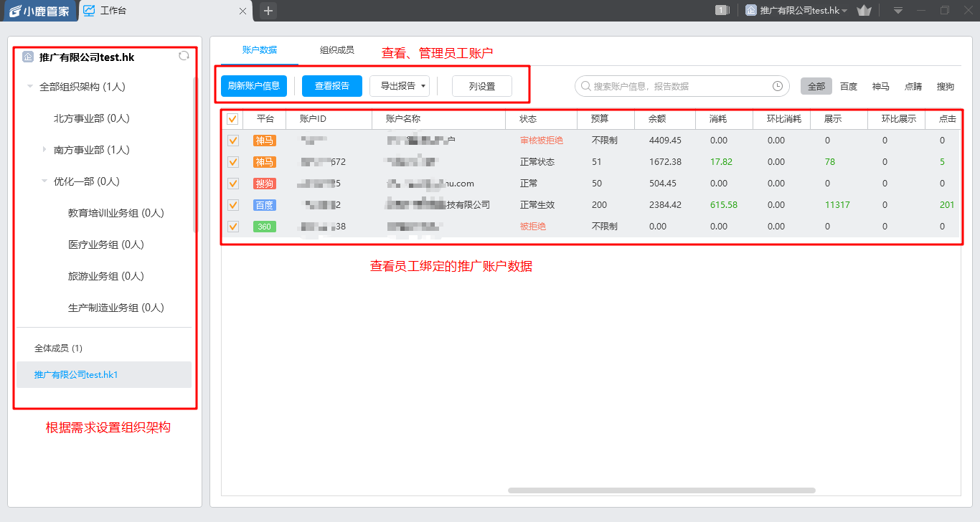Filter platforms by 全部
This screenshot has width=980, height=522.
[x=816, y=86]
